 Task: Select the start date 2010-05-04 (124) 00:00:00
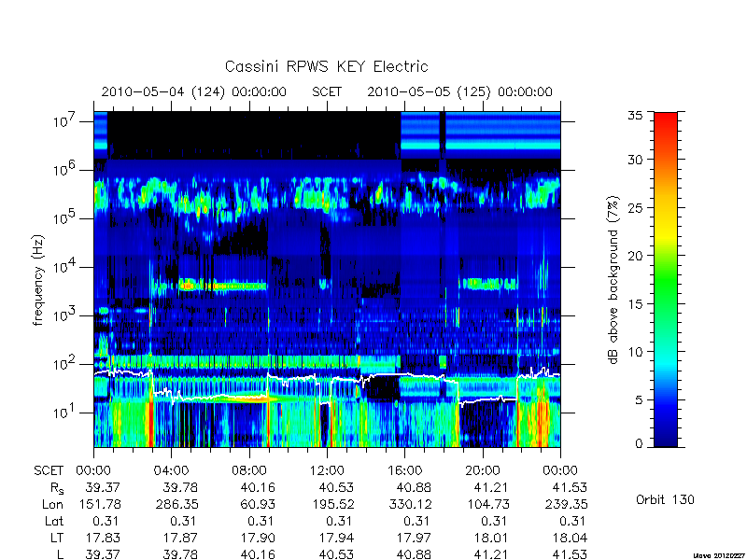point(194,91)
